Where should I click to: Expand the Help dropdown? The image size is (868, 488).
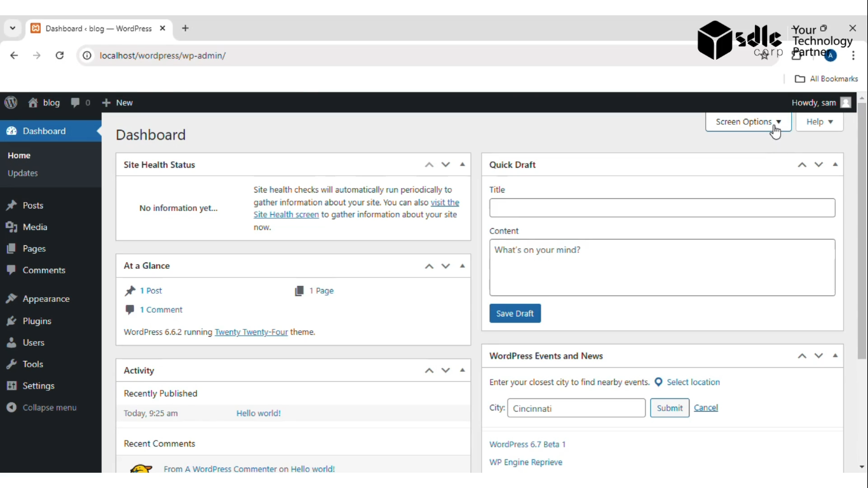(820, 121)
